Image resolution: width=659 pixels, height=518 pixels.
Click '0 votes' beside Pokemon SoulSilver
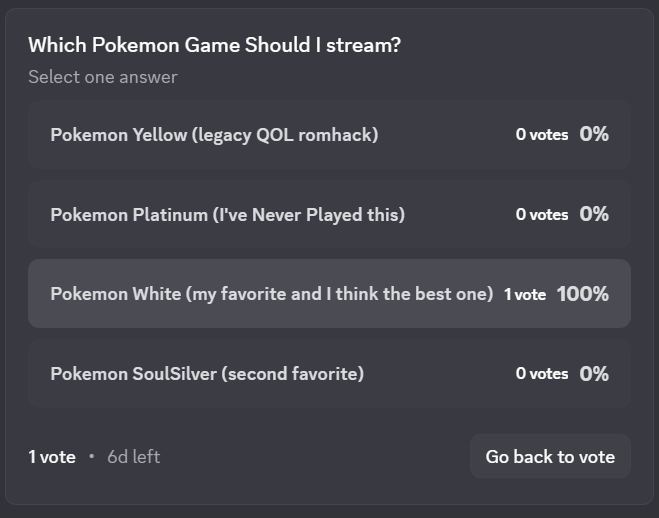542,374
